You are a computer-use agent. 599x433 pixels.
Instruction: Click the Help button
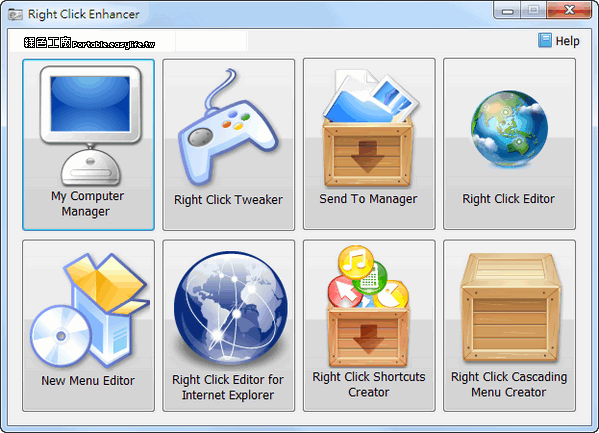tap(559, 41)
